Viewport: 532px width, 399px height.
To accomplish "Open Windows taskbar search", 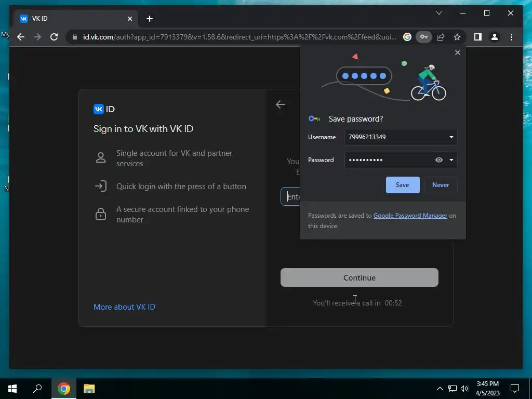I will coord(37,389).
